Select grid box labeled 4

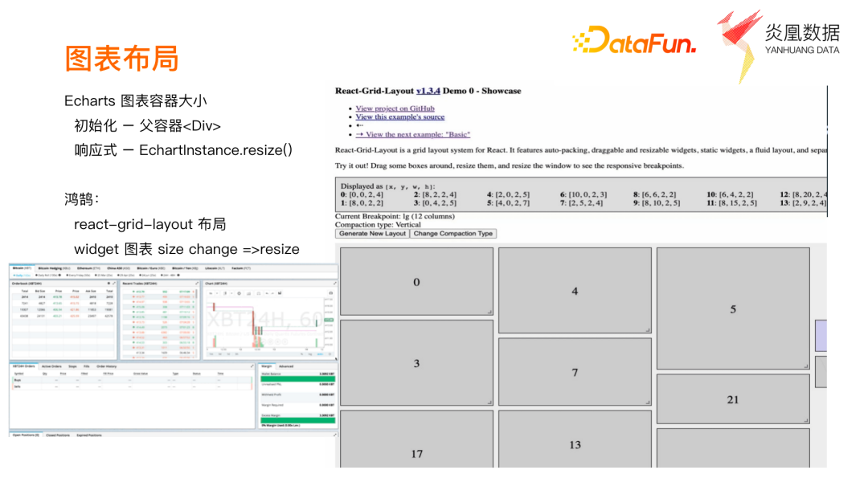575,291
